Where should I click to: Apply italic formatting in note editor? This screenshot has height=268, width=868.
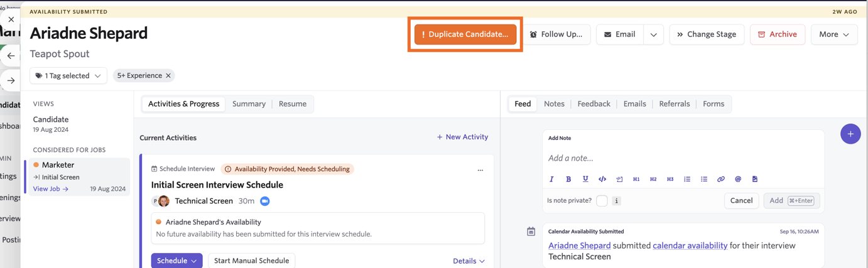551,179
